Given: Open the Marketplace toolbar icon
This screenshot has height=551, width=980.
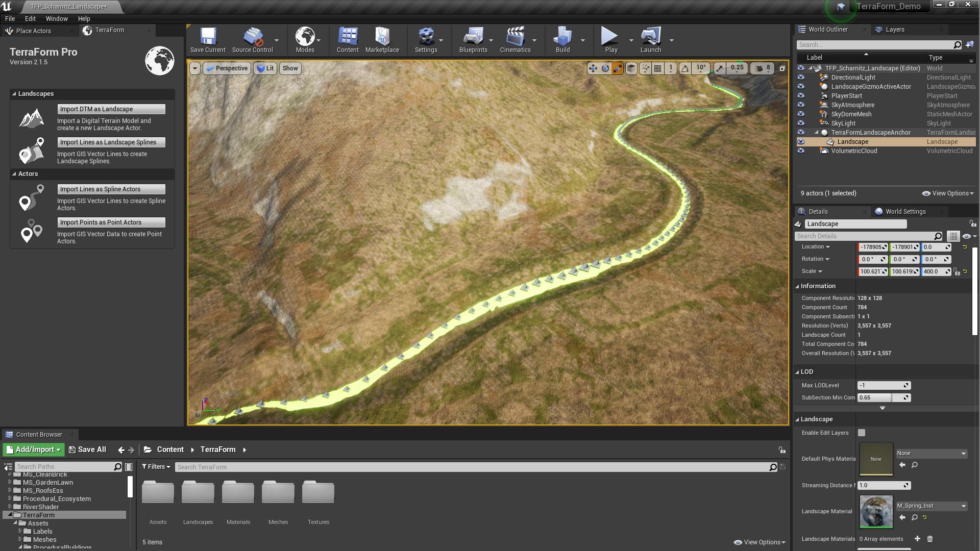Looking at the screenshot, I should [x=382, y=40].
